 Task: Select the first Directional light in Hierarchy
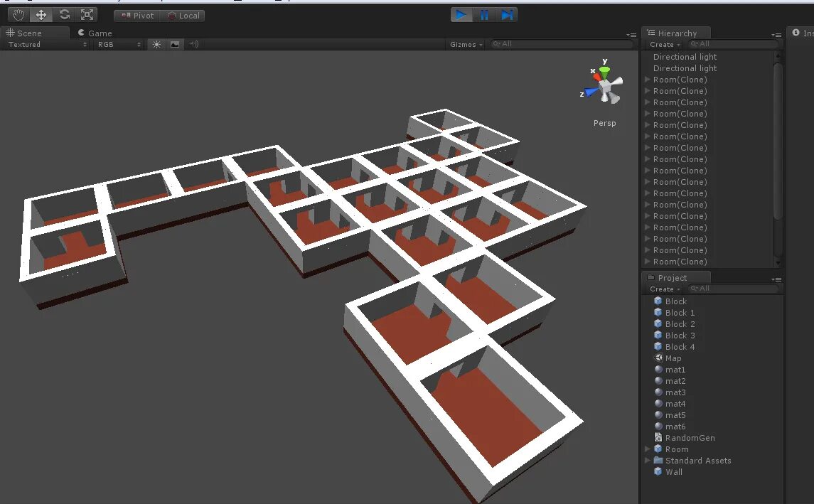(x=685, y=57)
